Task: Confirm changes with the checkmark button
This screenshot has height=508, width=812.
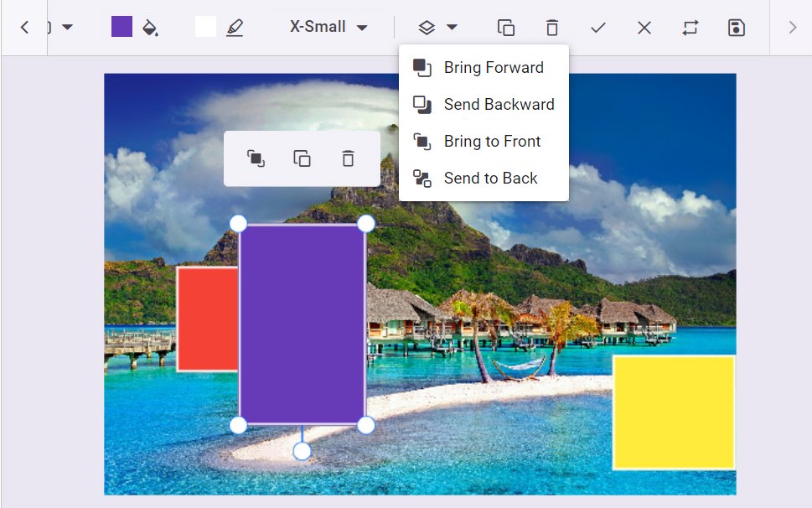Action: (597, 28)
